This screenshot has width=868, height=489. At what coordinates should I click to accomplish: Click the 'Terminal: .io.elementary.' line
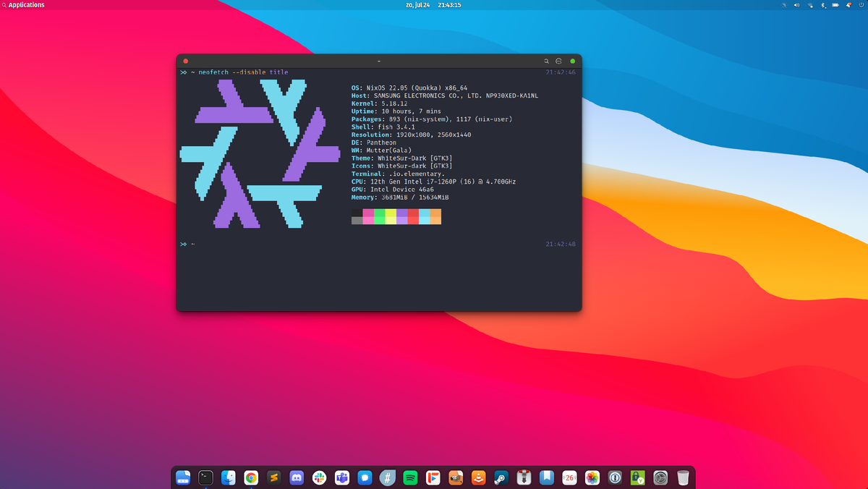pyautogui.click(x=398, y=174)
